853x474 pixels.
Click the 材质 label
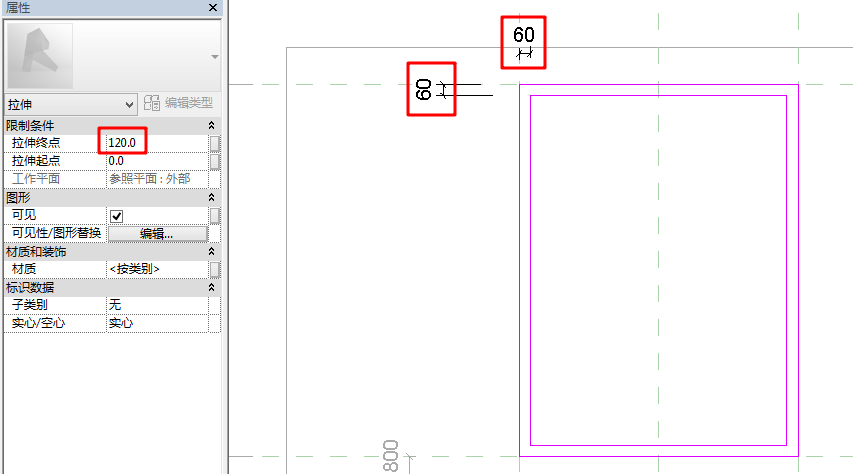24,269
